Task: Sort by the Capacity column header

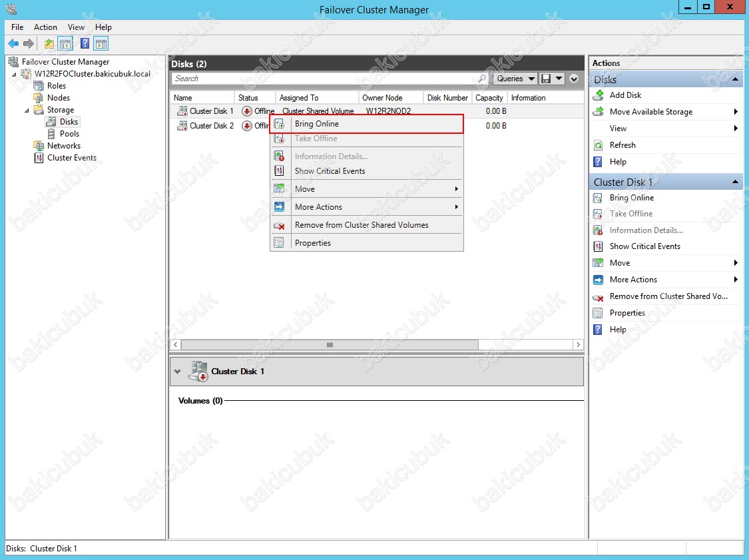Action: tap(489, 97)
